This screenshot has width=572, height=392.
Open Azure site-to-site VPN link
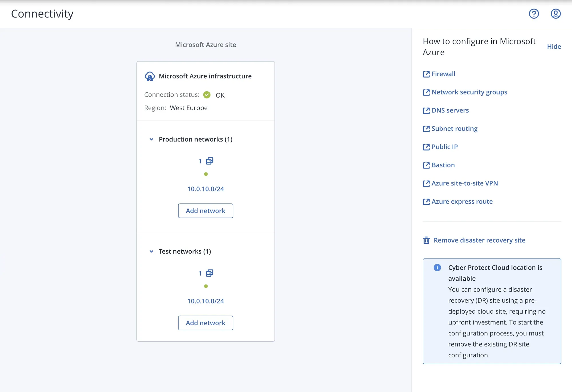[x=464, y=183]
